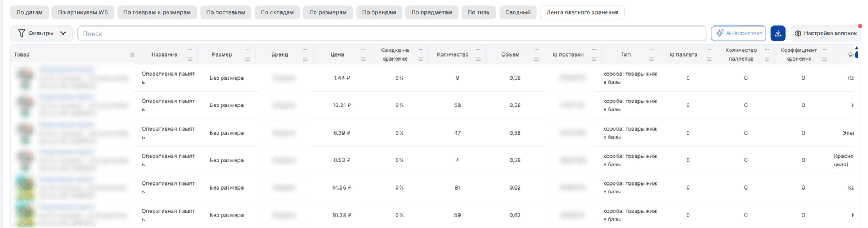Switch to the По датам tab
This screenshot has width=868, height=228.
tap(29, 12)
